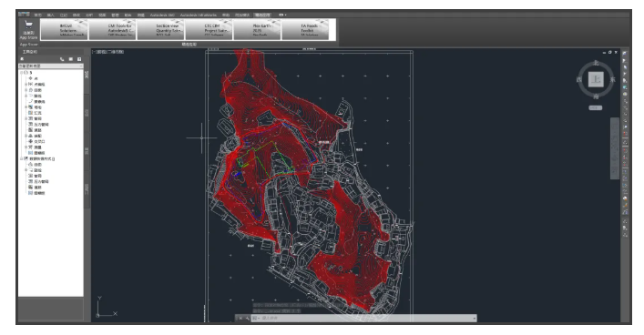Open the 常用 (Home) ribbon tab
Image resolution: width=644 pixels, height=335 pixels.
(37, 15)
